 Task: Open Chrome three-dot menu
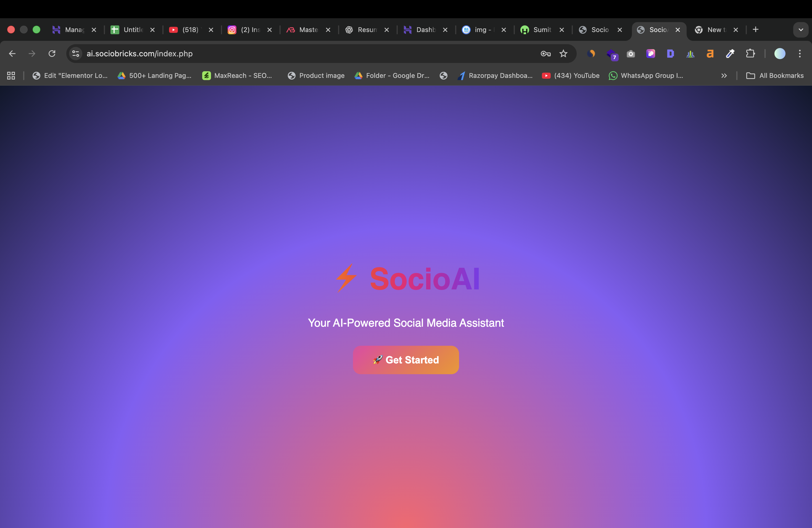pos(800,54)
